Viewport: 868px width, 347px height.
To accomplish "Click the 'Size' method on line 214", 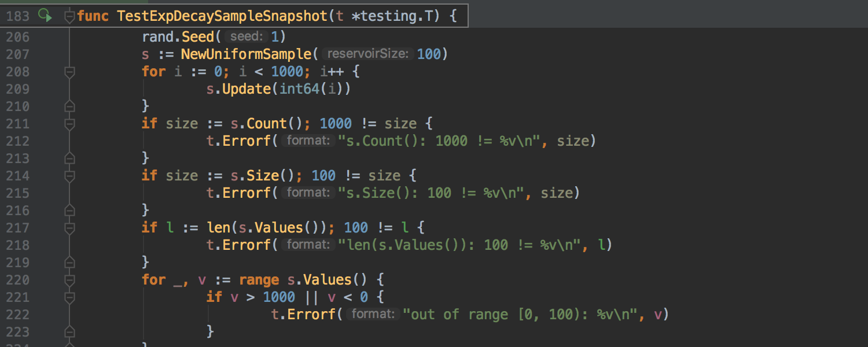I will 263,176.
